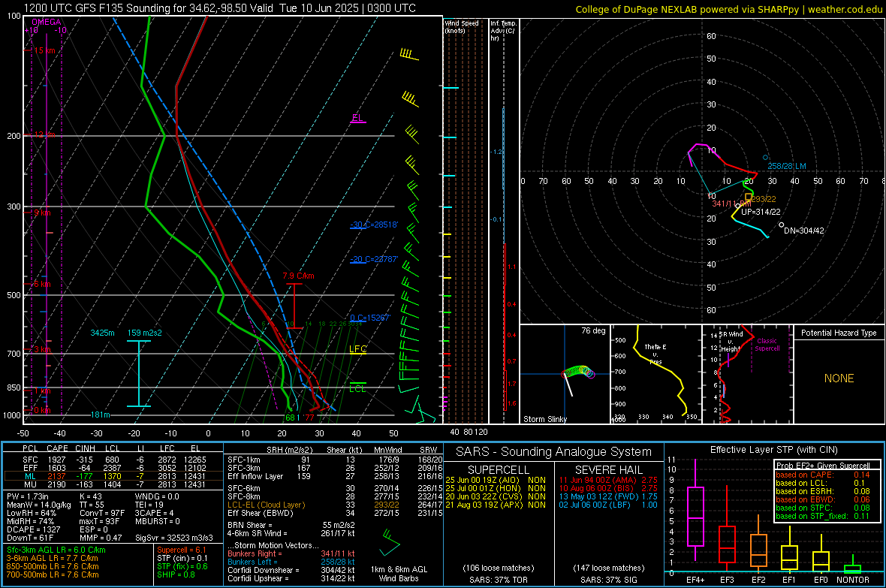Click the red 7.9 C/km lapse rate label

click(298, 276)
